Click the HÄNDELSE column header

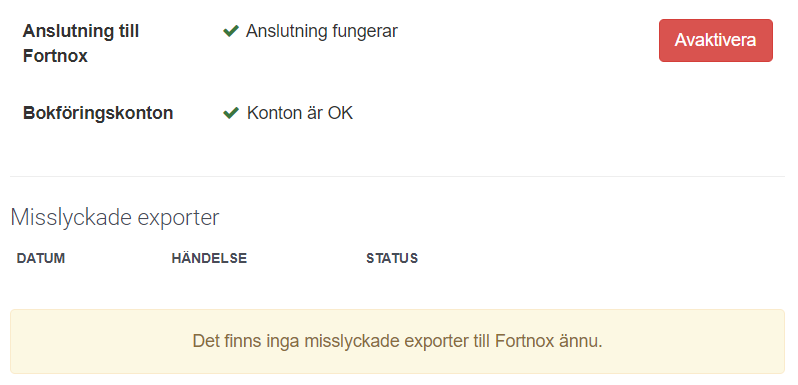point(209,258)
